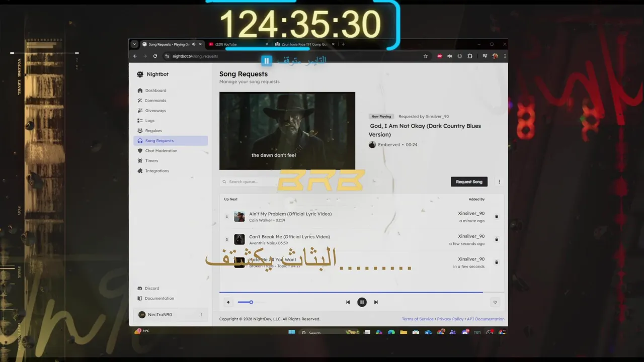Skip to the next song
This screenshot has width=644, height=362.
(x=376, y=302)
